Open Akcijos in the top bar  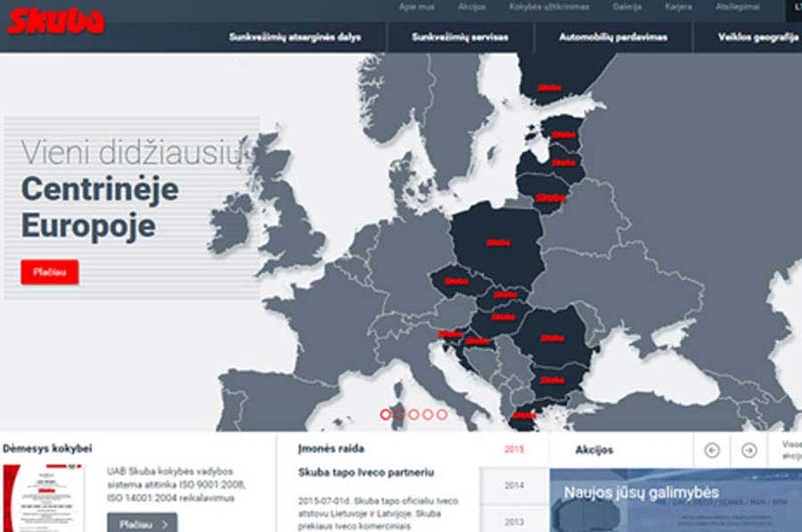472,6
